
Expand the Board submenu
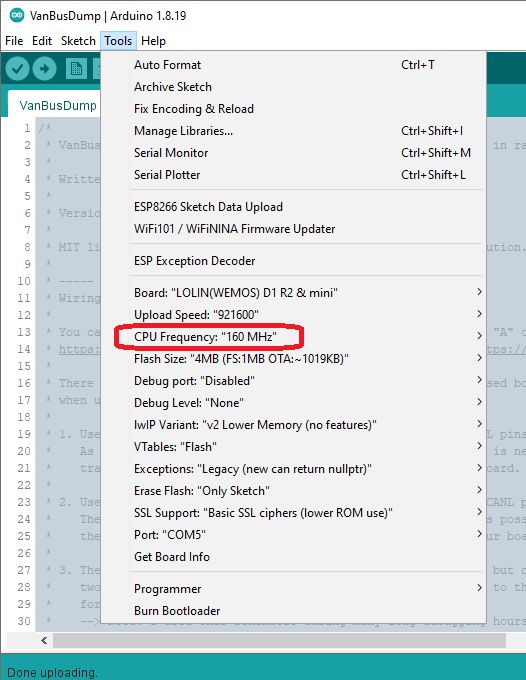293,293
